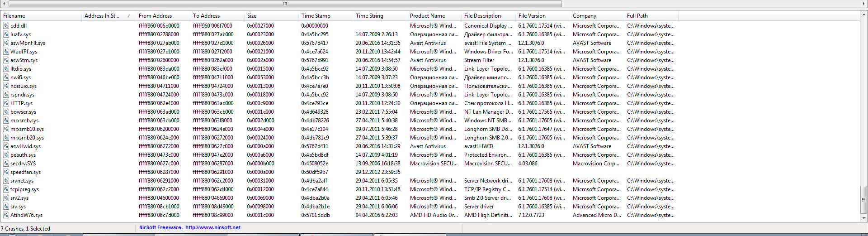Sort by File Description column header
868x236 pixels.
pos(488,16)
